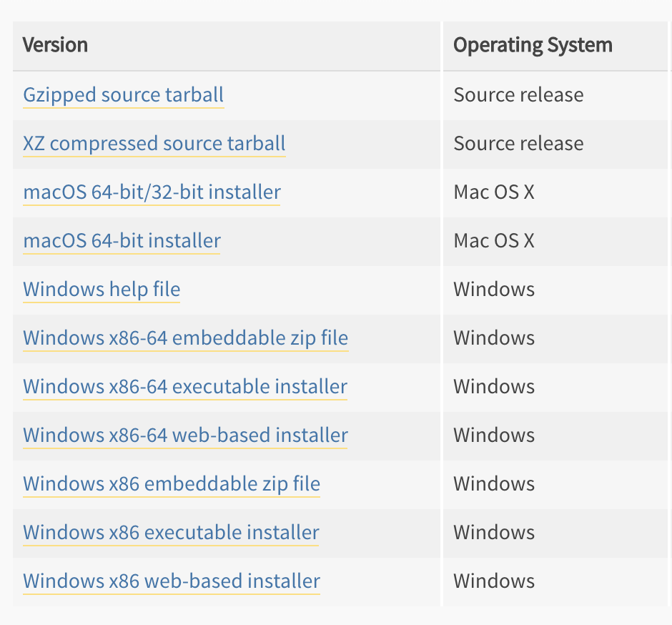The width and height of the screenshot is (672, 625).
Task: Click Mac OS X cell for 64-bit/32-bit installer
Action: click(494, 192)
